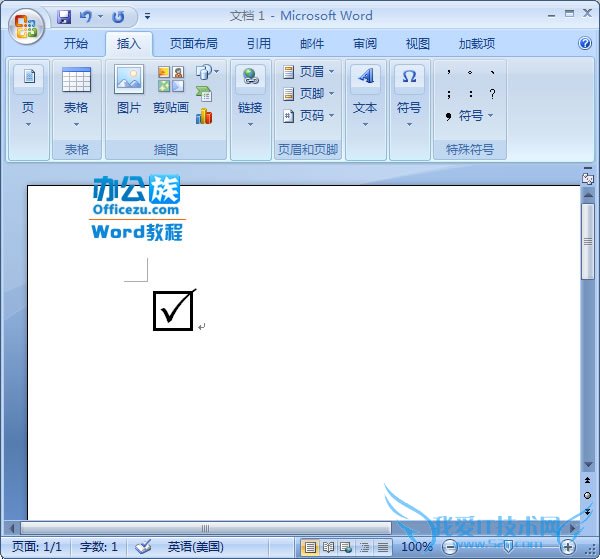Open the Undo history dropdown arrow
Viewport: 600px width, 559px height.
coord(100,16)
